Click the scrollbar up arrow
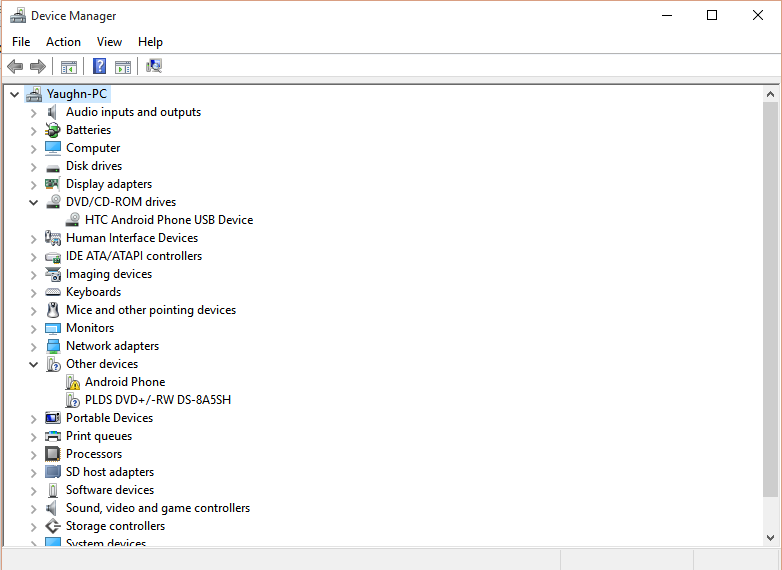This screenshot has height=570, width=782. [770, 94]
